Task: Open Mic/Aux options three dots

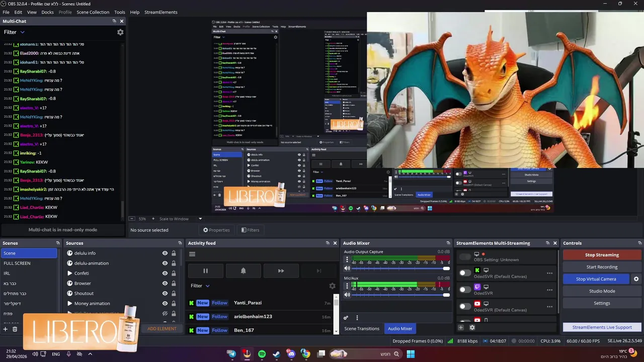Action: 347,286
